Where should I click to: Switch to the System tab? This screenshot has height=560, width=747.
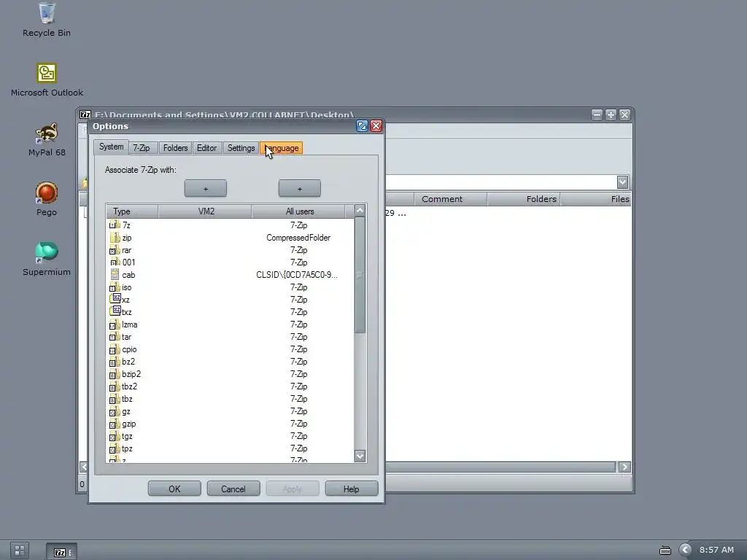[111, 147]
